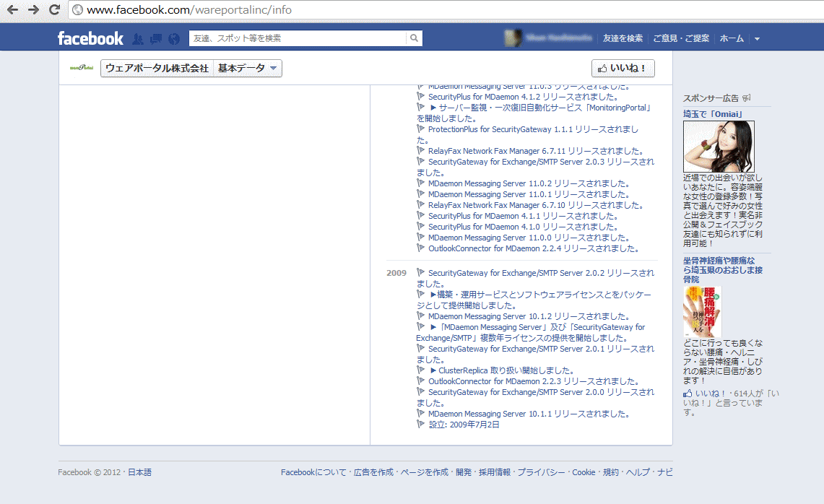Click the 設立: 2009年7月2日 entry
The height and width of the screenshot is (504, 824).
click(464, 425)
